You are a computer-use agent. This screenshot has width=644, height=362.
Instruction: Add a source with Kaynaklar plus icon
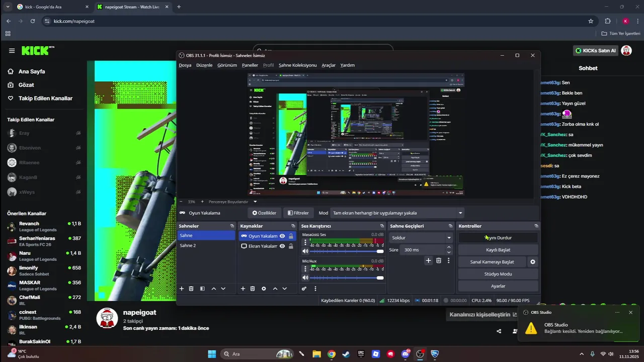coord(243,289)
